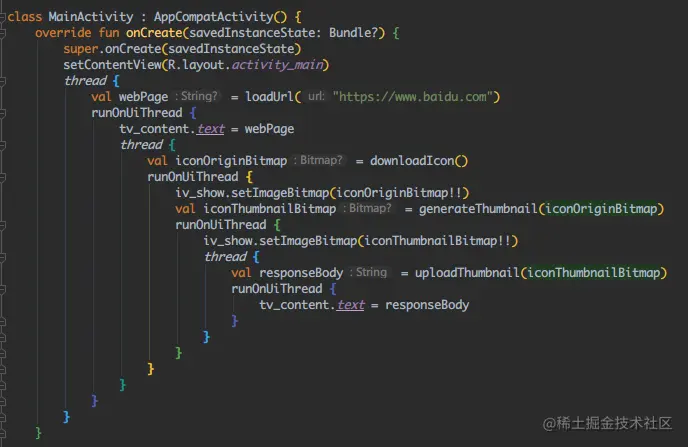Click 'R.layout' in setContentView call
This screenshot has height=447, width=688.
(x=196, y=65)
